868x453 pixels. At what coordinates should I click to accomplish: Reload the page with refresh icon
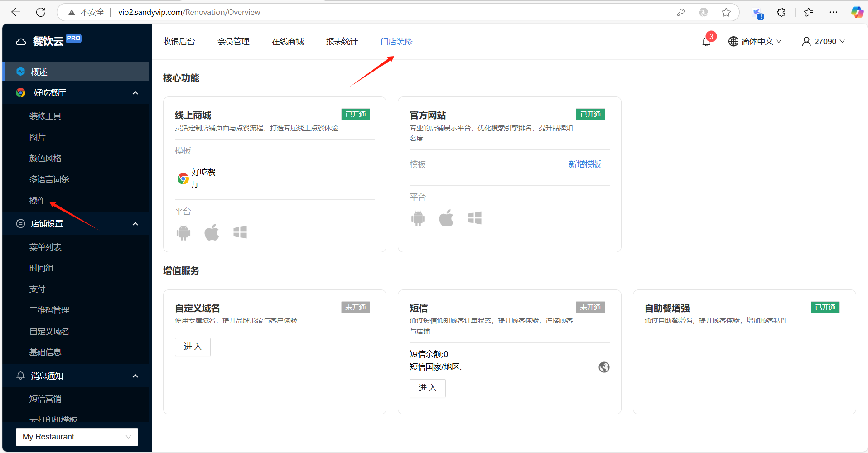tap(41, 12)
